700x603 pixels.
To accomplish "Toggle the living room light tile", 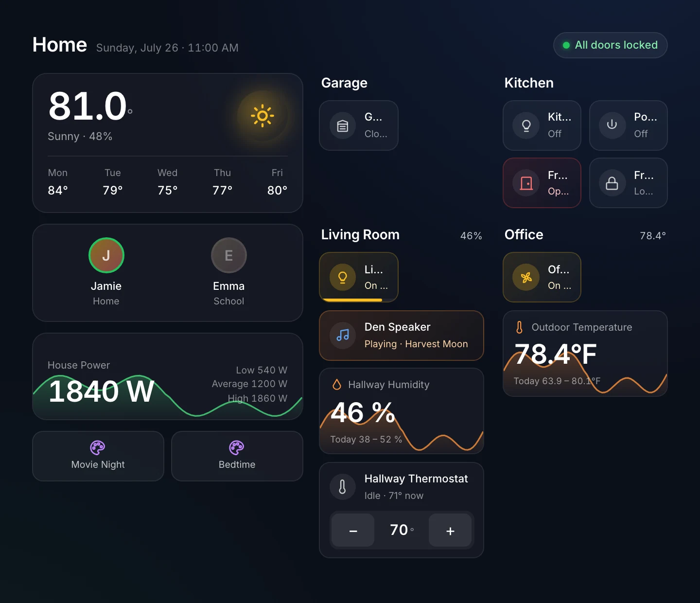I will (x=359, y=277).
